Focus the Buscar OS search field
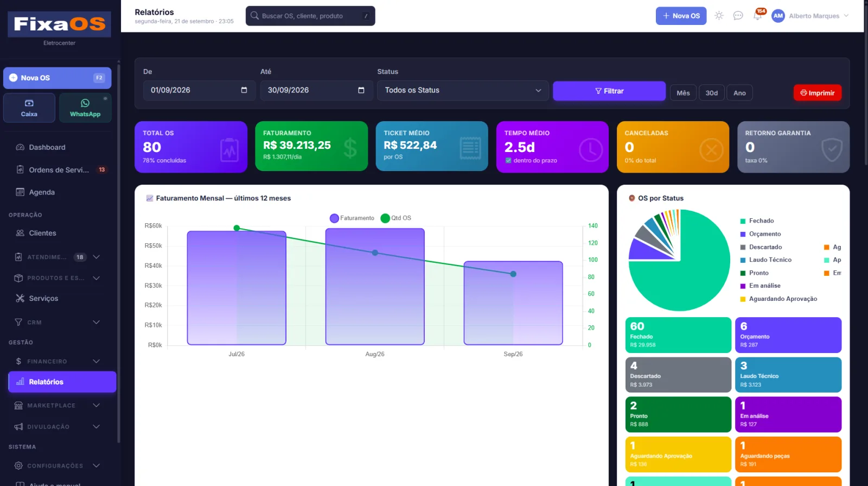 click(310, 16)
